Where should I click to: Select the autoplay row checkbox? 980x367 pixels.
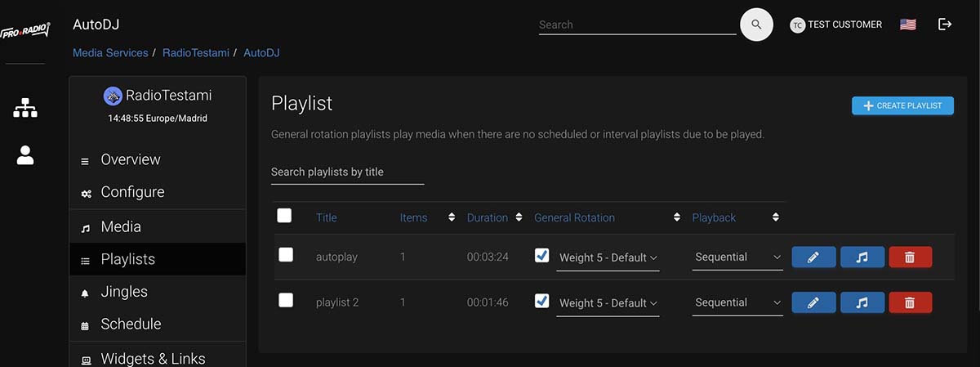[x=286, y=255]
